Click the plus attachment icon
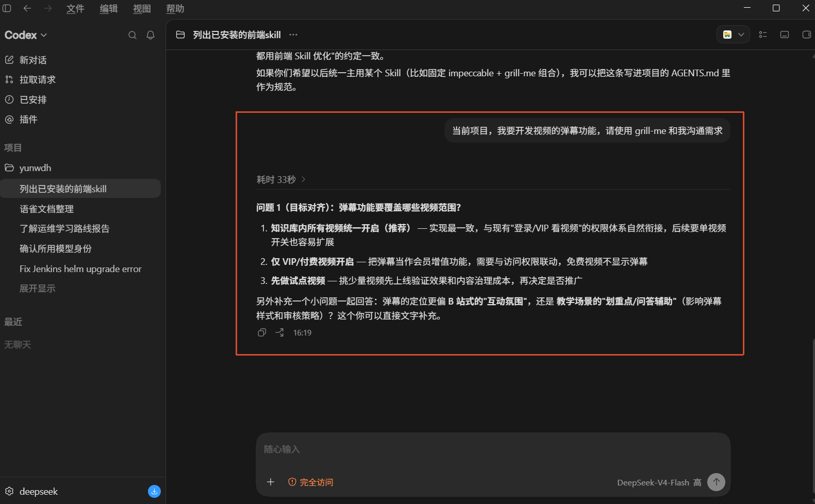The image size is (815, 504). tap(271, 482)
